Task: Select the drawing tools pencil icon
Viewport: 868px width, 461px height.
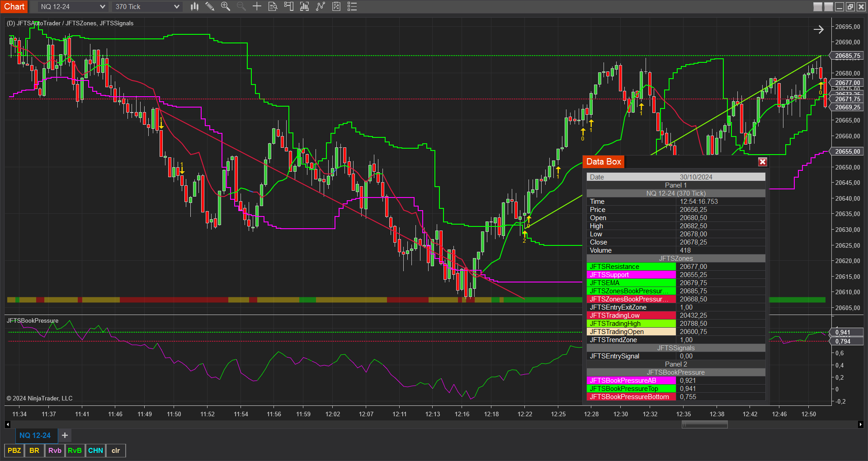Action: pos(210,6)
